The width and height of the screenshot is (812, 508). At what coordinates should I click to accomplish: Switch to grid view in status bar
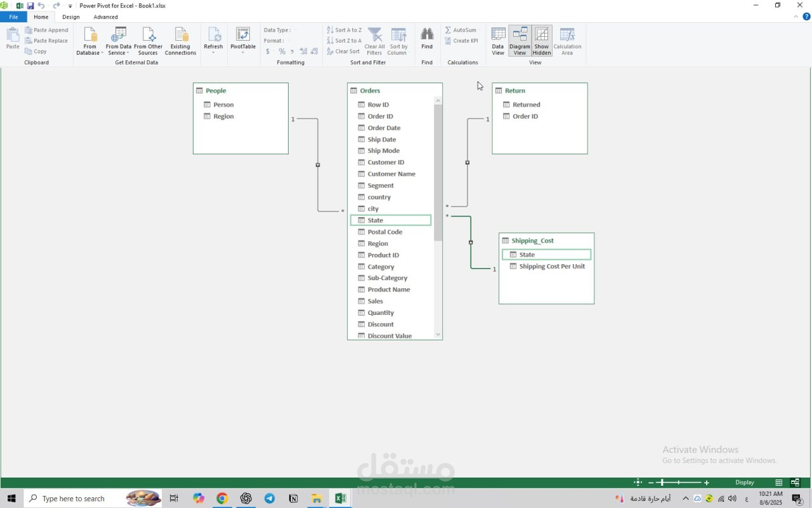pos(779,483)
